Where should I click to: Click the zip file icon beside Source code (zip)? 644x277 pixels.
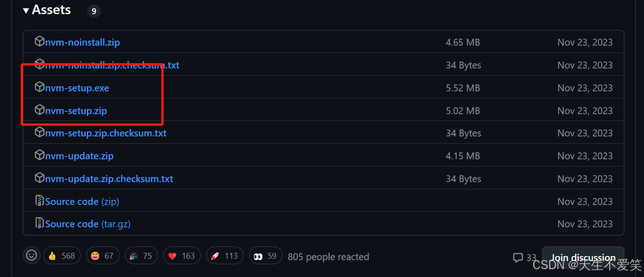coord(40,201)
